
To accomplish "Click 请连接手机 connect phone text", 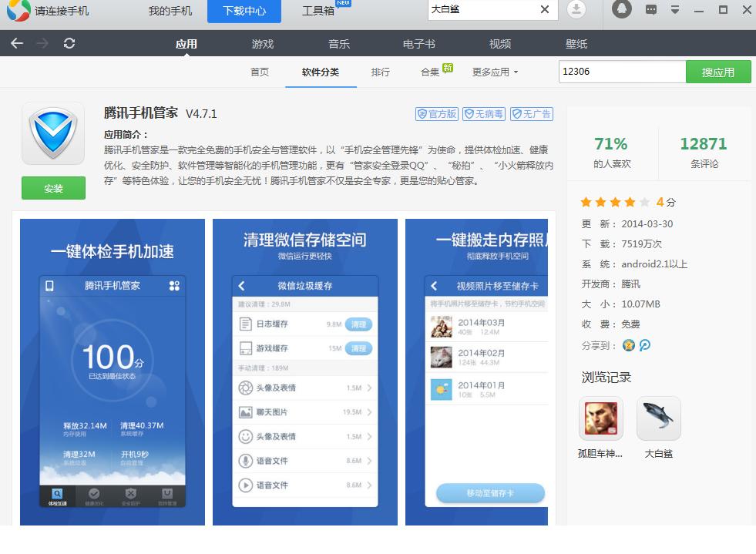I will (x=62, y=11).
